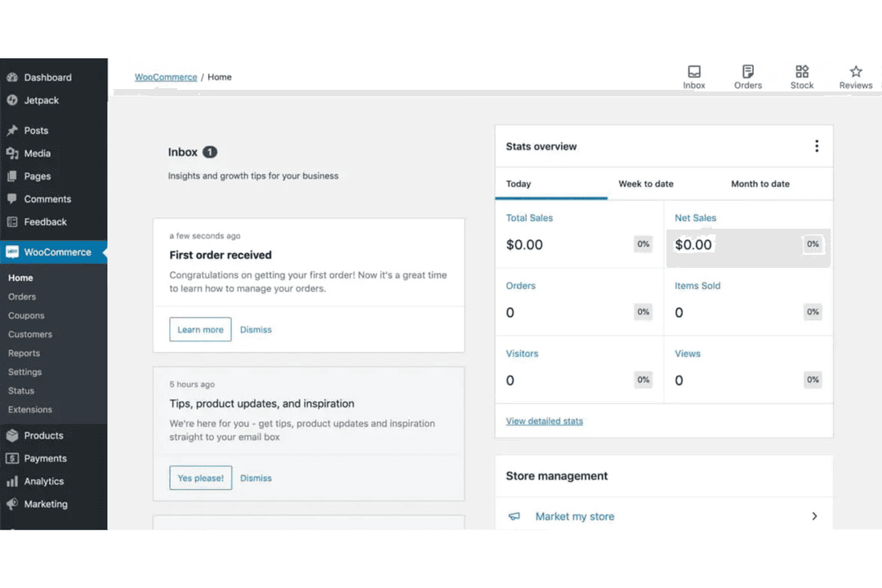Screen dimensions: 882x588
Task: Click the Store management heading
Action: [556, 476]
